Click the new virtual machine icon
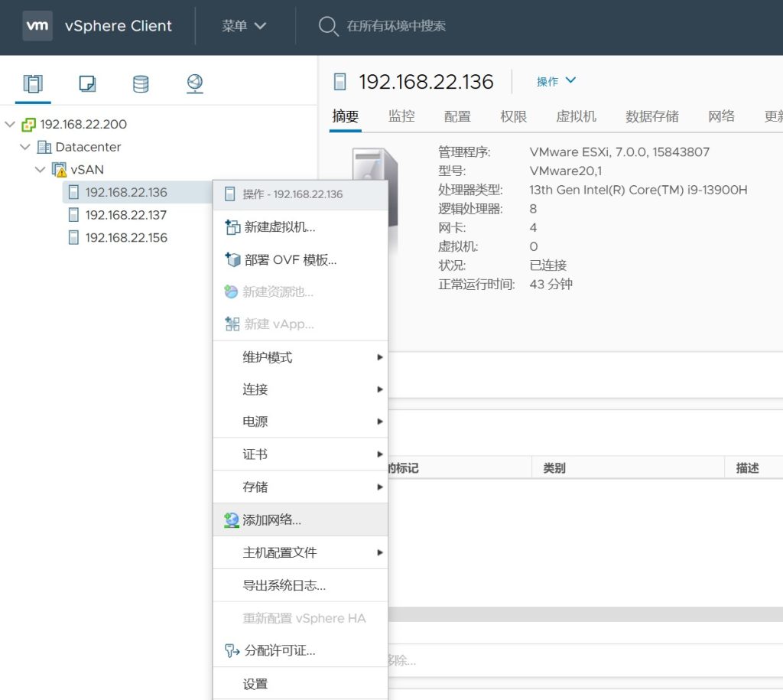The image size is (783, 700). point(232,227)
